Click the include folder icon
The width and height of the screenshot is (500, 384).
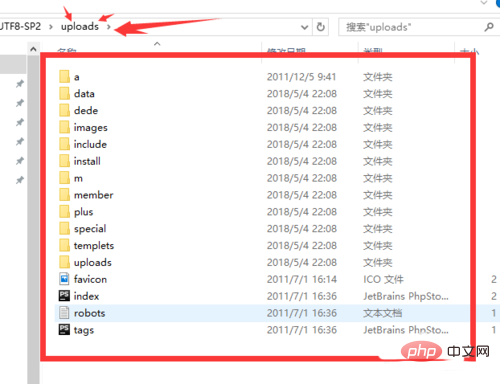[x=64, y=144]
